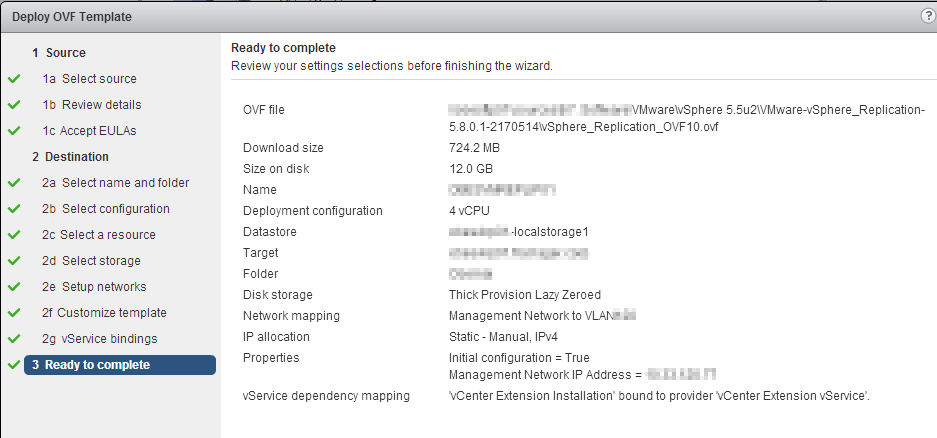Select highlighted step 3 Ready to complete
The image size is (937, 438).
[120, 365]
